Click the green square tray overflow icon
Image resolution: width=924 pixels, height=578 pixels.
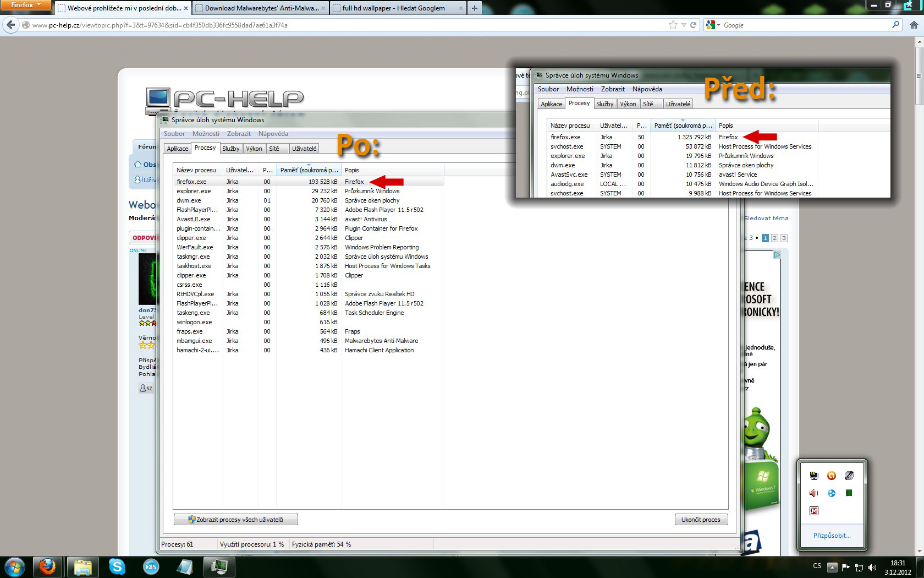pyautogui.click(x=849, y=493)
